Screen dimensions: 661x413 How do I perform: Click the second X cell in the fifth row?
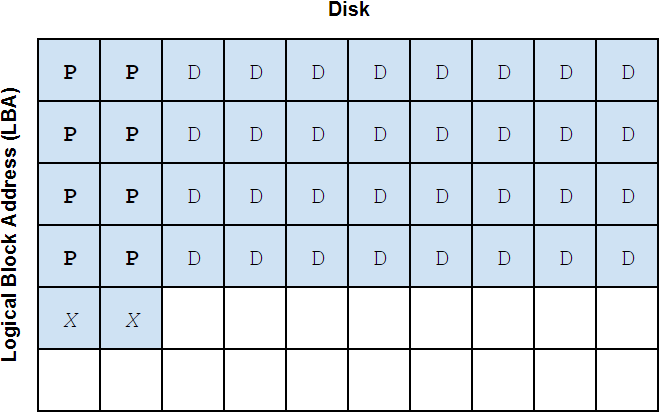coord(131,319)
